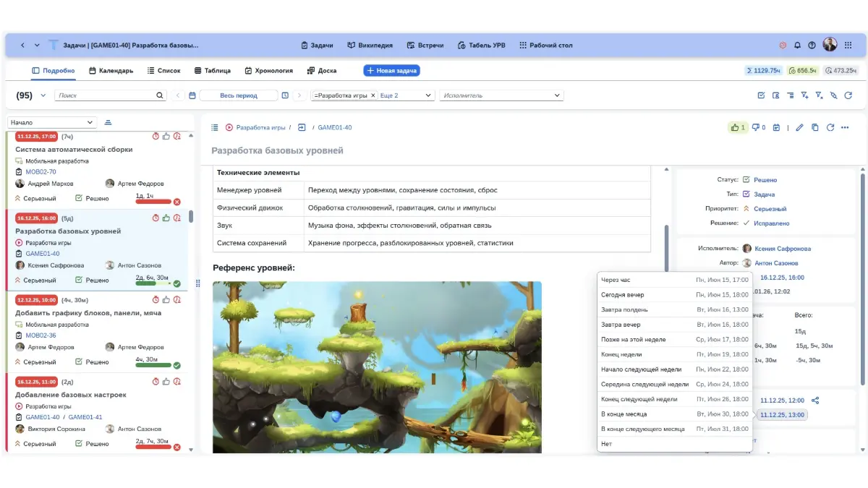Open the Начало sort dropdown

[52, 122]
